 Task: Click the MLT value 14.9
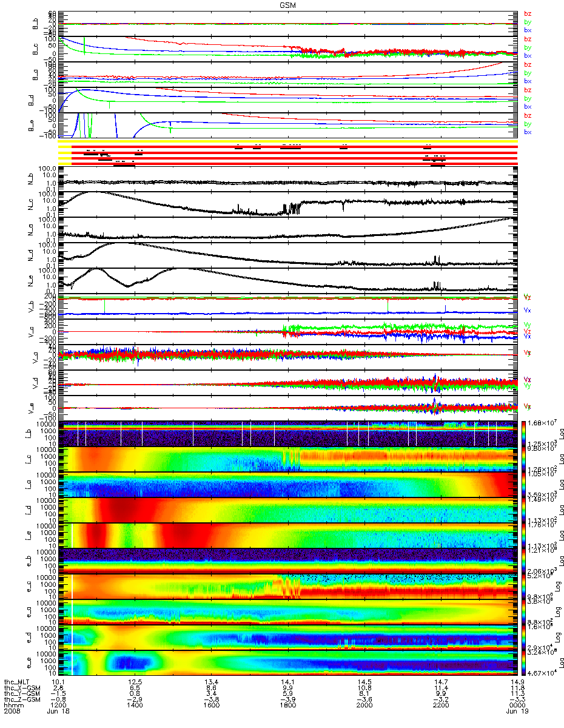click(517, 682)
